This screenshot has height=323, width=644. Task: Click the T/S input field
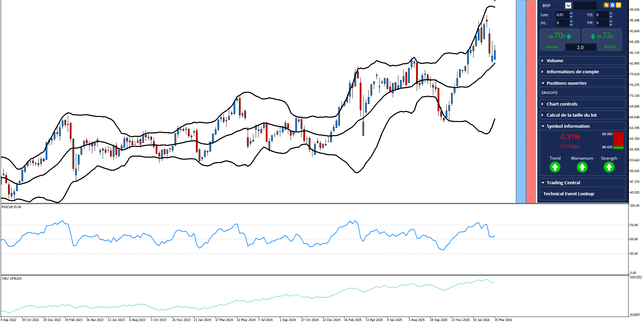click(602, 15)
